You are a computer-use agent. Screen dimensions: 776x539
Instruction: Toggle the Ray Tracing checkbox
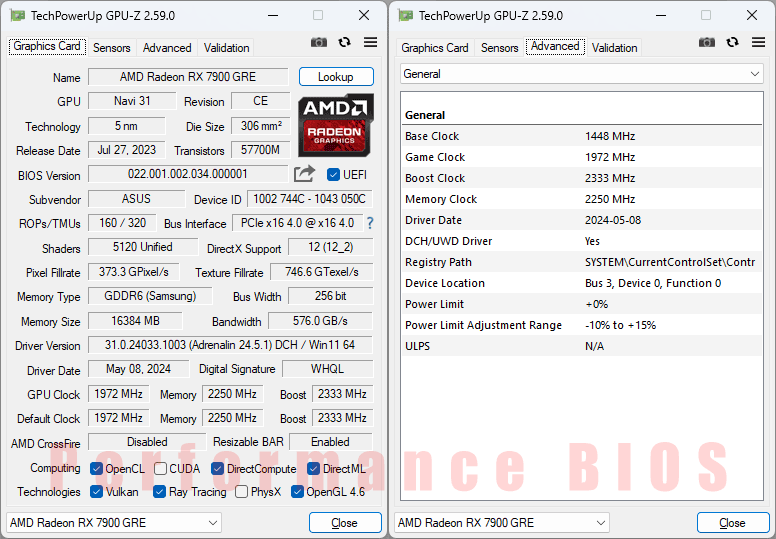pyautogui.click(x=159, y=492)
